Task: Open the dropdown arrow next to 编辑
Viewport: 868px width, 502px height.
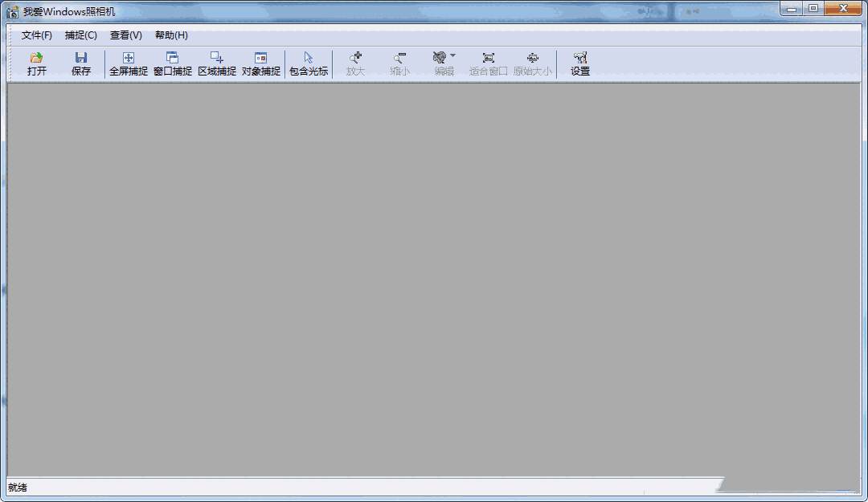Action: point(453,55)
